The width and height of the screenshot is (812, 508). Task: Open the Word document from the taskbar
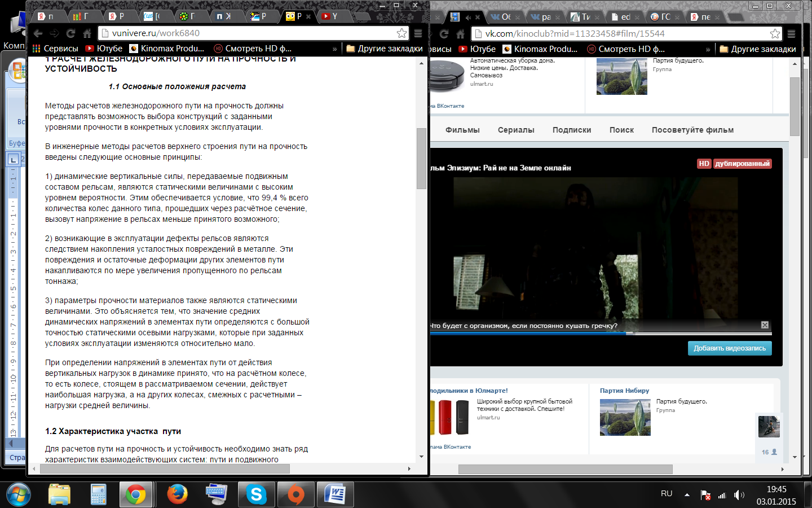click(335, 494)
